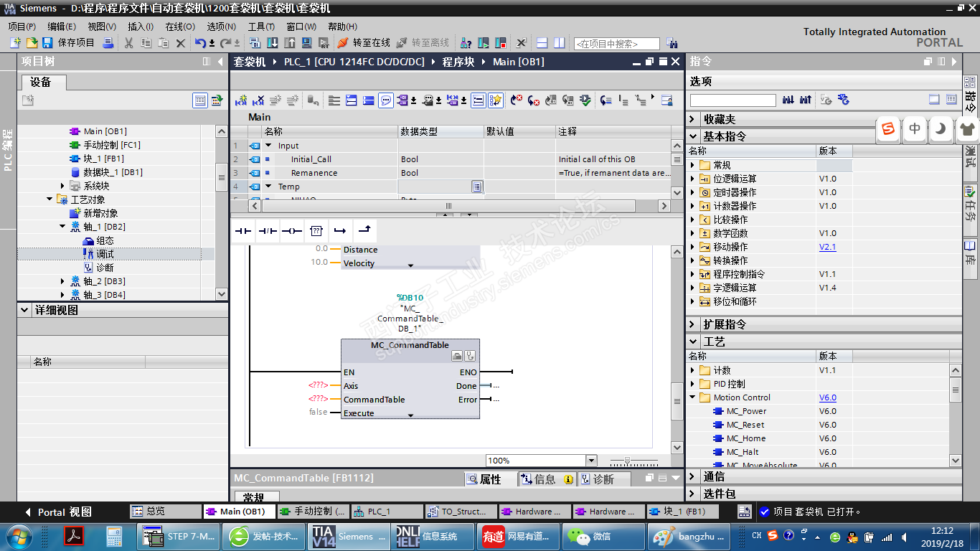980x551 pixels.
Task: Click the moon icon in floating input bar
Action: tap(940, 129)
